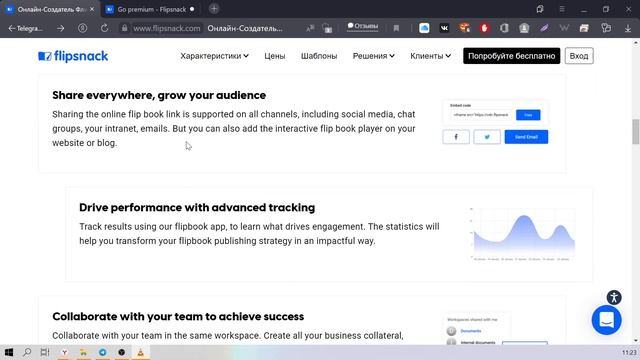The image size is (640, 360).
Task: Open File Explorer from taskbar
Action: click(x=83, y=352)
